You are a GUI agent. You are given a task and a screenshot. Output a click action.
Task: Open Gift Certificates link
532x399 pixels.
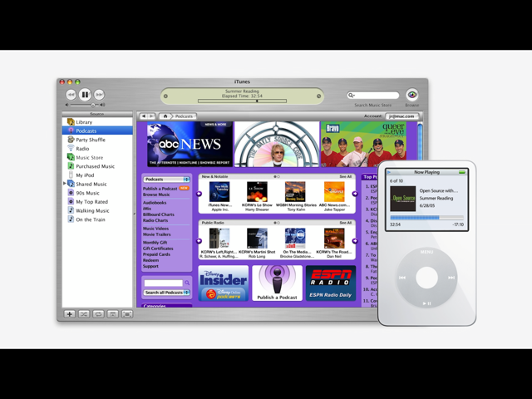tap(158, 249)
